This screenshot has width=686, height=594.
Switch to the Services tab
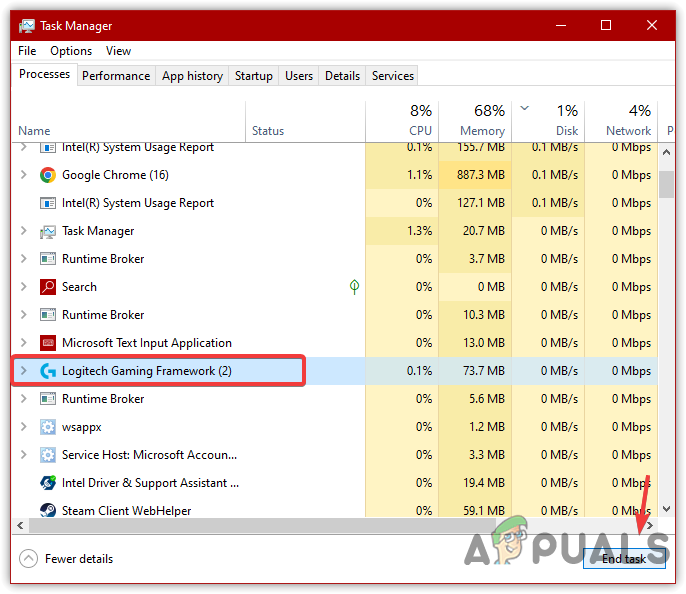click(x=393, y=76)
